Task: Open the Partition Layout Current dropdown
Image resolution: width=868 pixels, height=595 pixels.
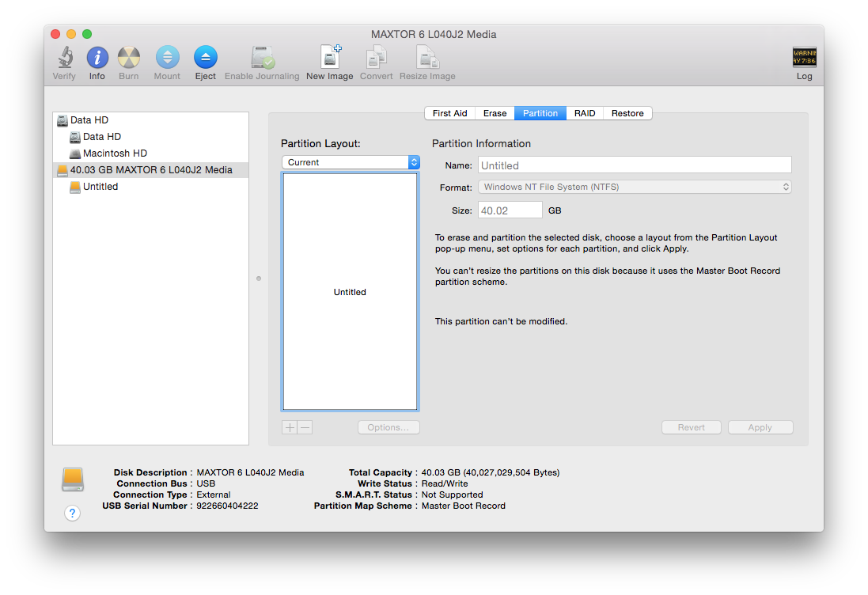Action: 351,162
